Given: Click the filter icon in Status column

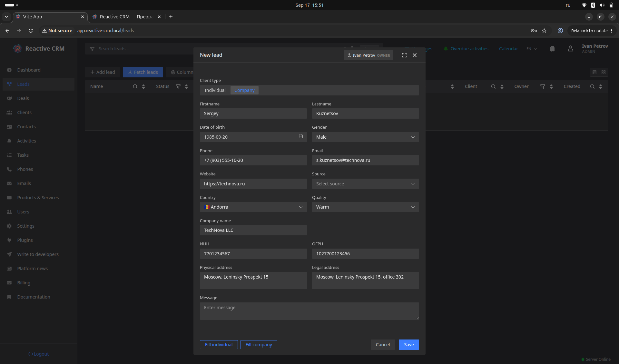Looking at the screenshot, I should 178,86.
